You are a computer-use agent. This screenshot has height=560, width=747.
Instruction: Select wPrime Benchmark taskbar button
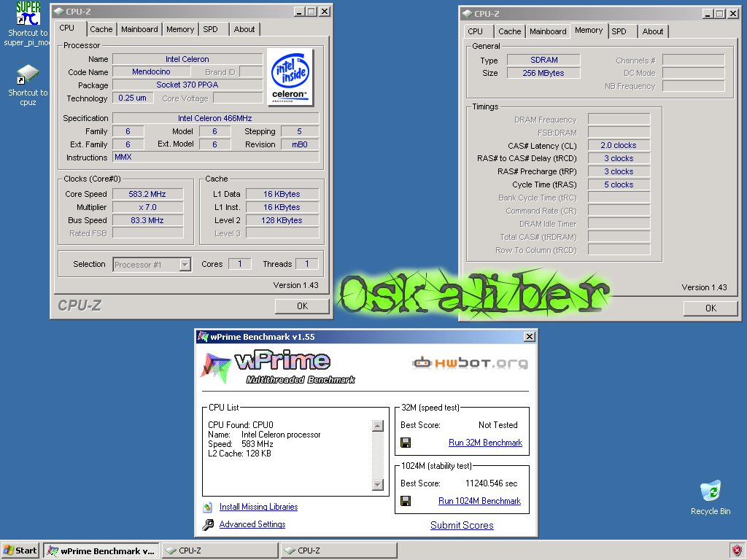click(101, 551)
